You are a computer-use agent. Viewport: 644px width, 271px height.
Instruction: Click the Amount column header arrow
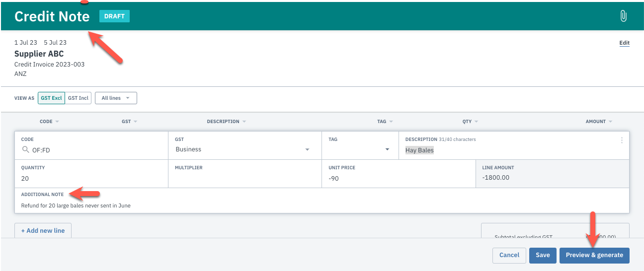tap(610, 122)
